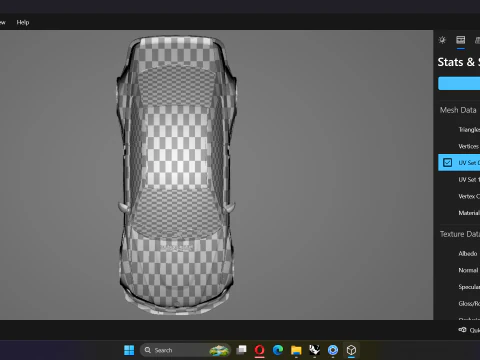Toggle the UV Set 0 checkbox

pyautogui.click(x=447, y=163)
